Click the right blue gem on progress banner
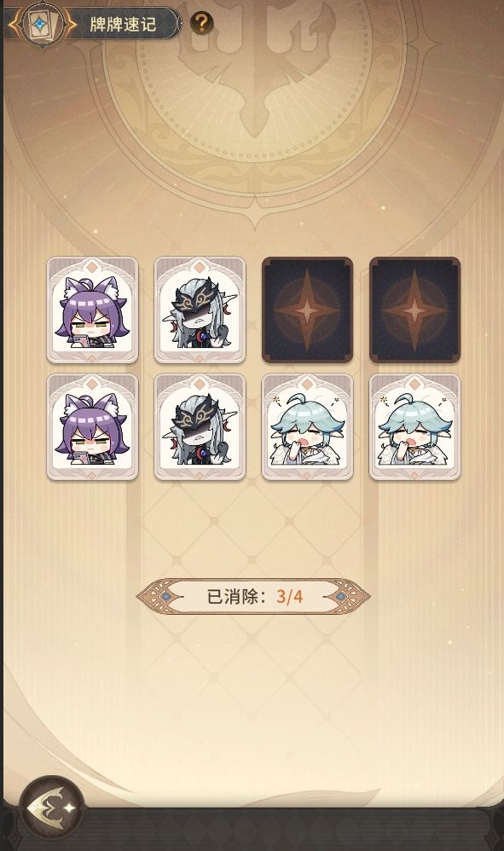 pos(340,596)
